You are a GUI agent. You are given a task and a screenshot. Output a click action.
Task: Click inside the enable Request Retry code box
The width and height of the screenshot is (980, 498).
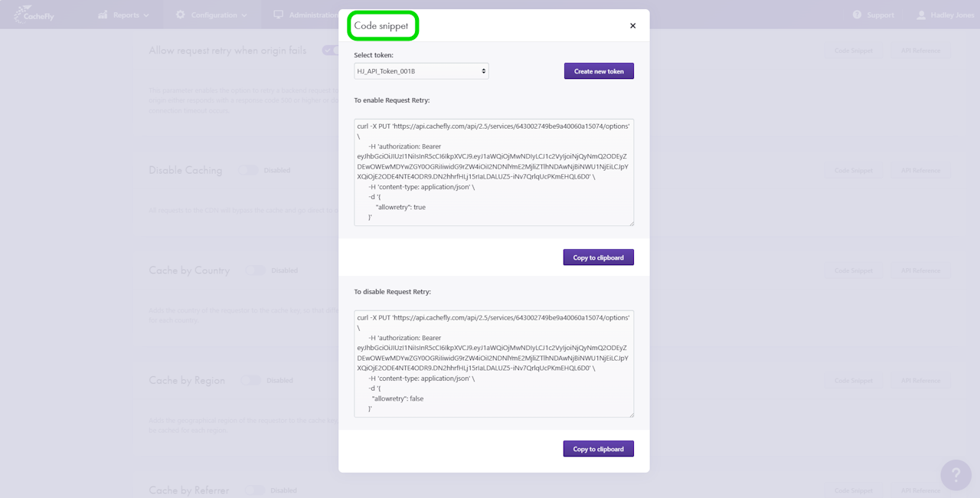(x=494, y=172)
